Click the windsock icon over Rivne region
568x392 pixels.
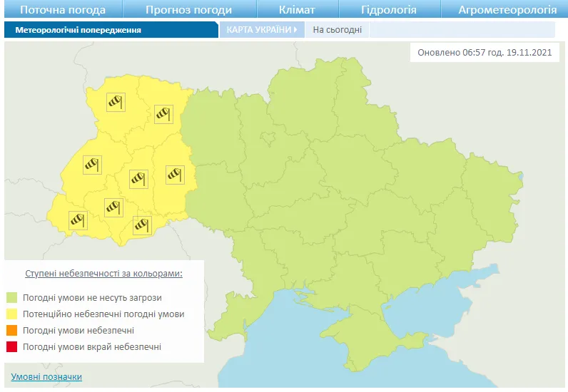click(x=164, y=113)
